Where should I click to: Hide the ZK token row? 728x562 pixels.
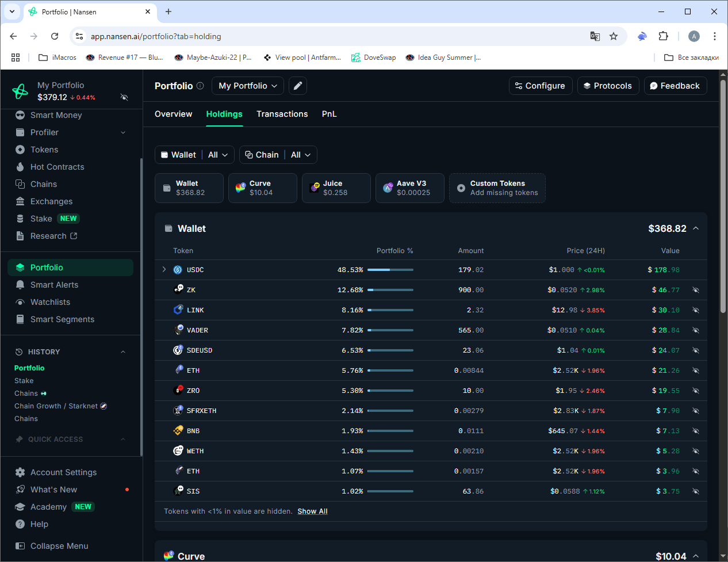point(696,290)
